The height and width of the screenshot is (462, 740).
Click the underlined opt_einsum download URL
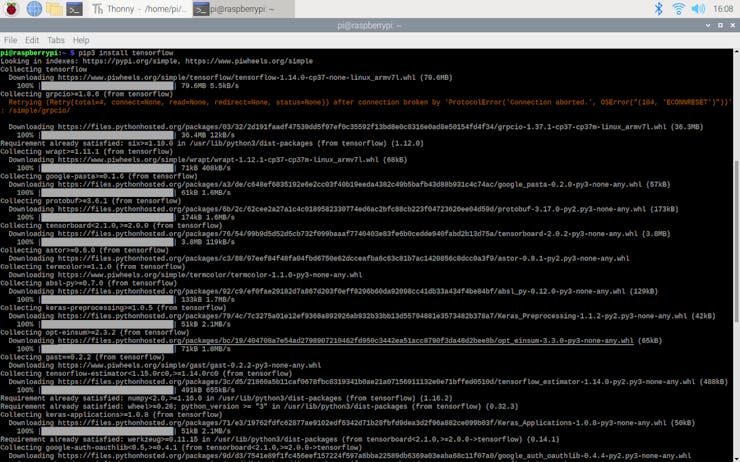345,341
